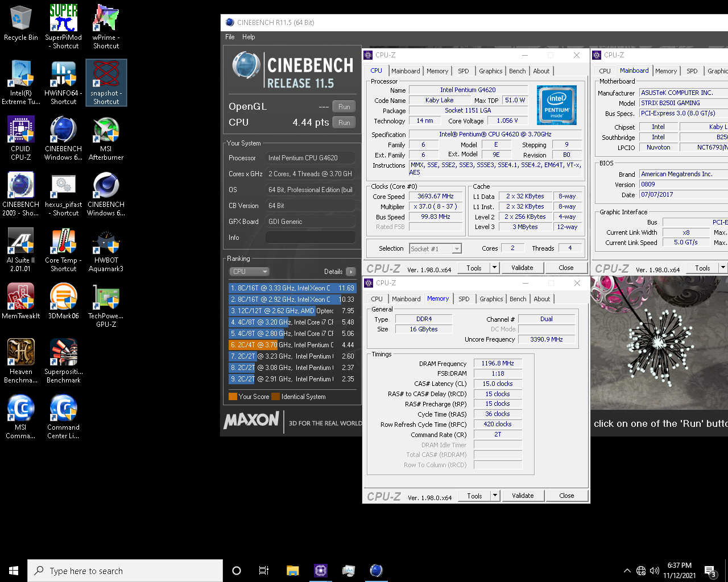Run the CPU benchmark
Viewport: 728px width, 582px height.
344,122
